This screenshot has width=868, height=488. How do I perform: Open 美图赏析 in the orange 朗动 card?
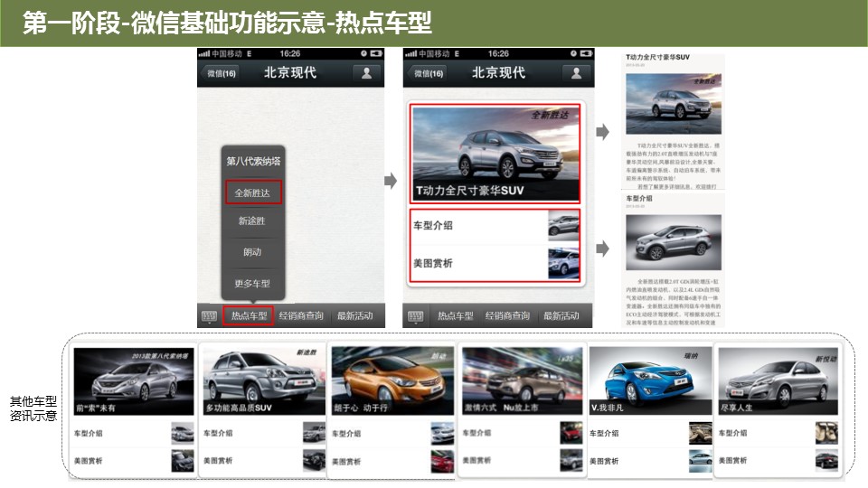pos(392,460)
